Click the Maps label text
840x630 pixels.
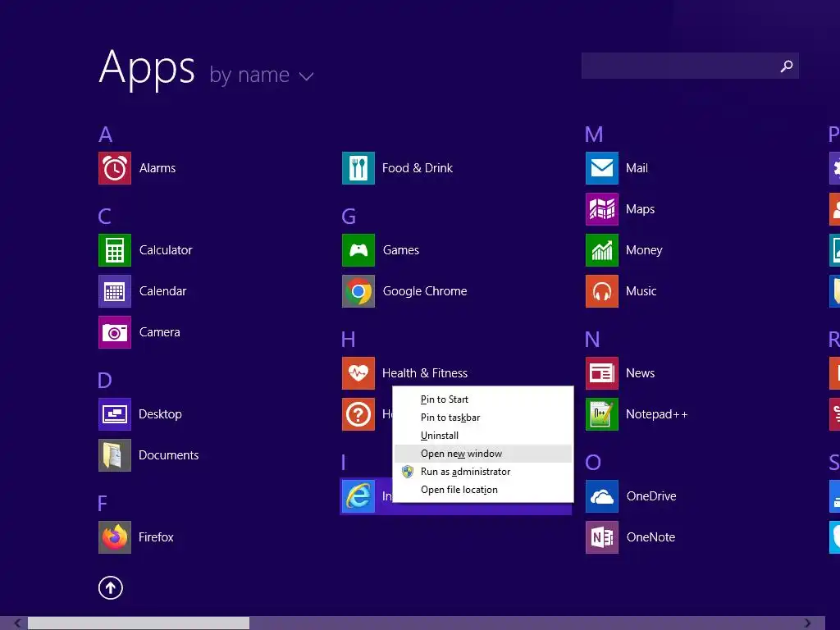pyautogui.click(x=640, y=209)
